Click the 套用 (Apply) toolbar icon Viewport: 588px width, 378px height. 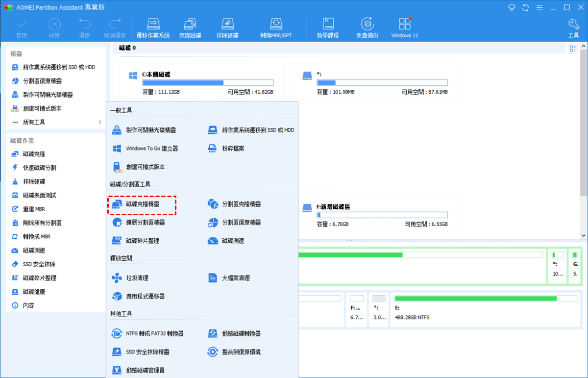click(22, 28)
